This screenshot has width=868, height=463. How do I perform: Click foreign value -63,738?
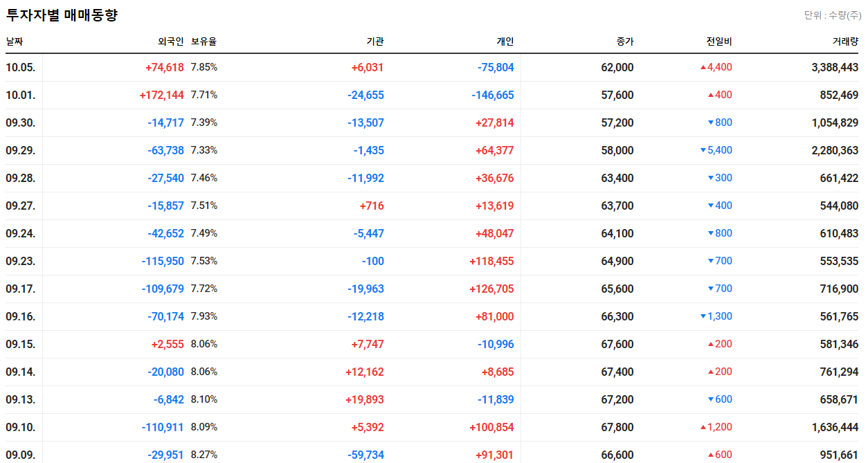(166, 150)
